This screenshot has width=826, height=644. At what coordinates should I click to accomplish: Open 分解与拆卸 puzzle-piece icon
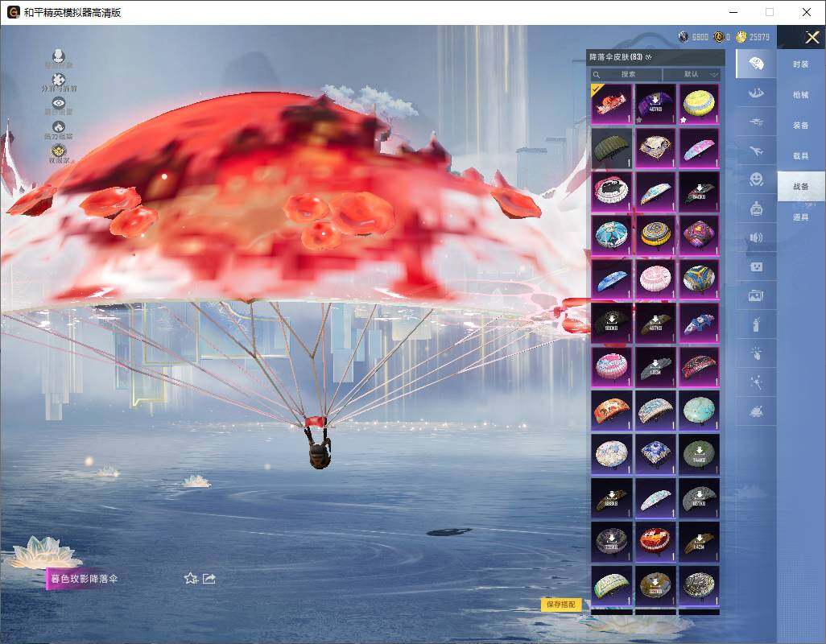click(59, 80)
